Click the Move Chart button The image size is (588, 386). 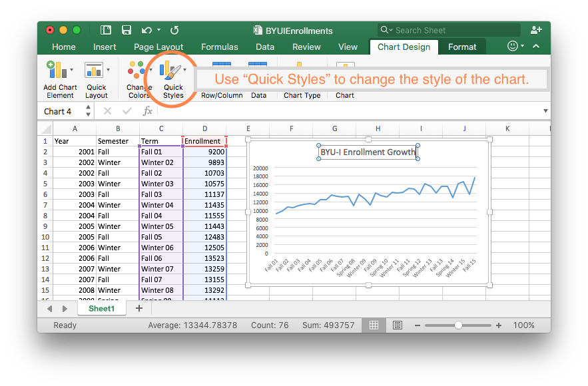click(345, 95)
